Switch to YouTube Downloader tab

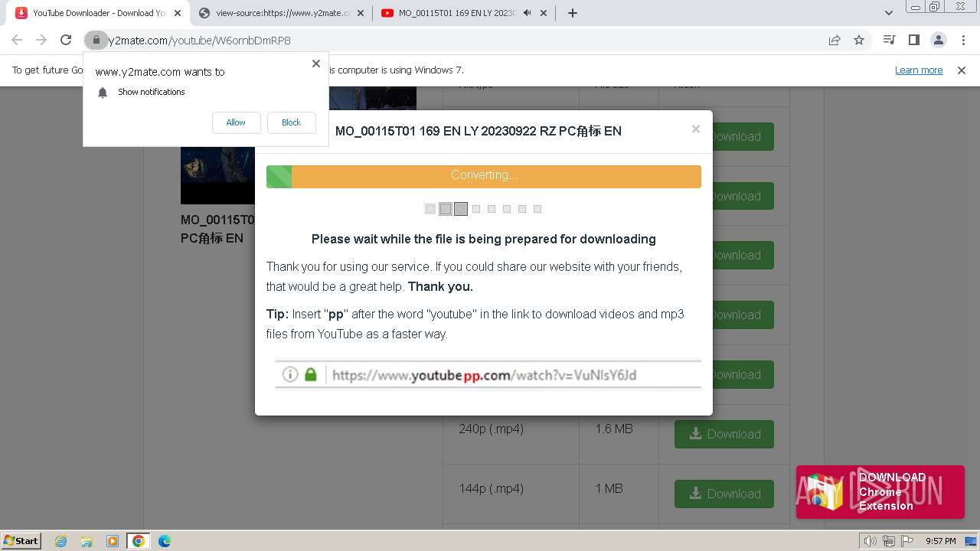coord(99,13)
